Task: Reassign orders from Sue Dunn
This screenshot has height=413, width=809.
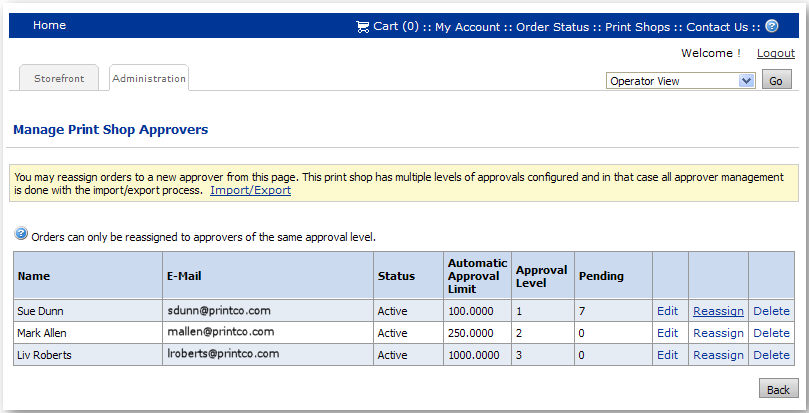Action: [x=718, y=311]
